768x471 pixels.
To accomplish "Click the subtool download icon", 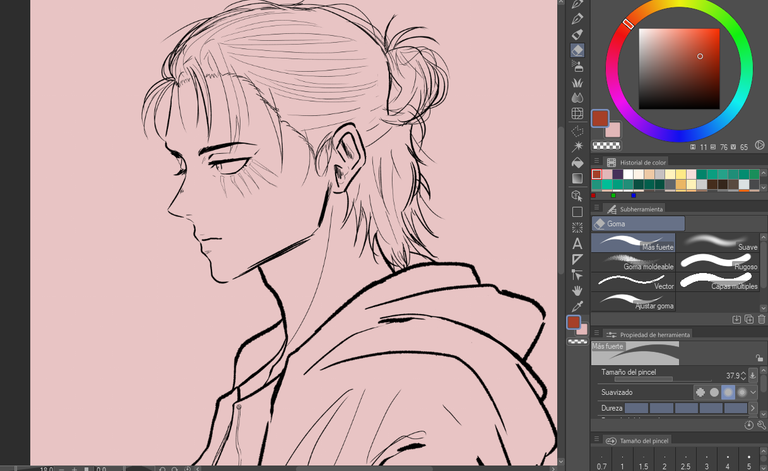I will (x=736, y=320).
